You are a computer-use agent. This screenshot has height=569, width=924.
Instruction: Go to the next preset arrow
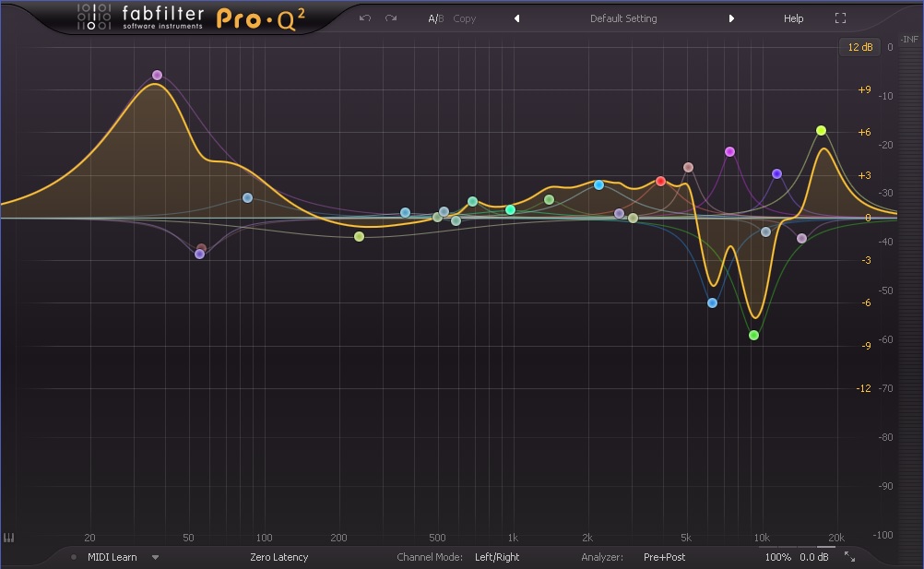(x=731, y=18)
